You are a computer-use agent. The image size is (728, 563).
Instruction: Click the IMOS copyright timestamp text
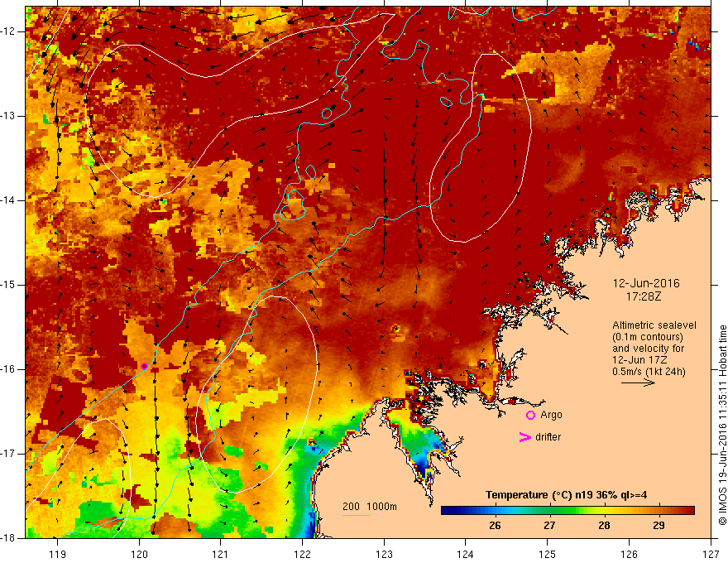722,425
